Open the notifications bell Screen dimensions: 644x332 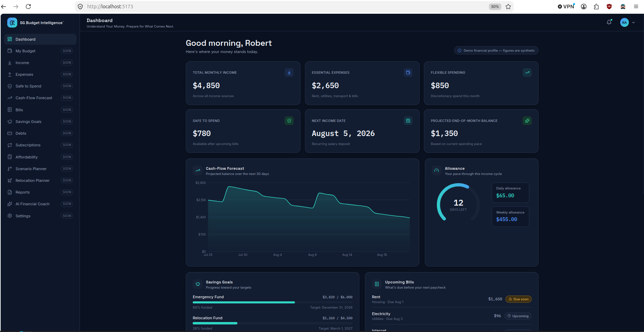(x=609, y=22)
